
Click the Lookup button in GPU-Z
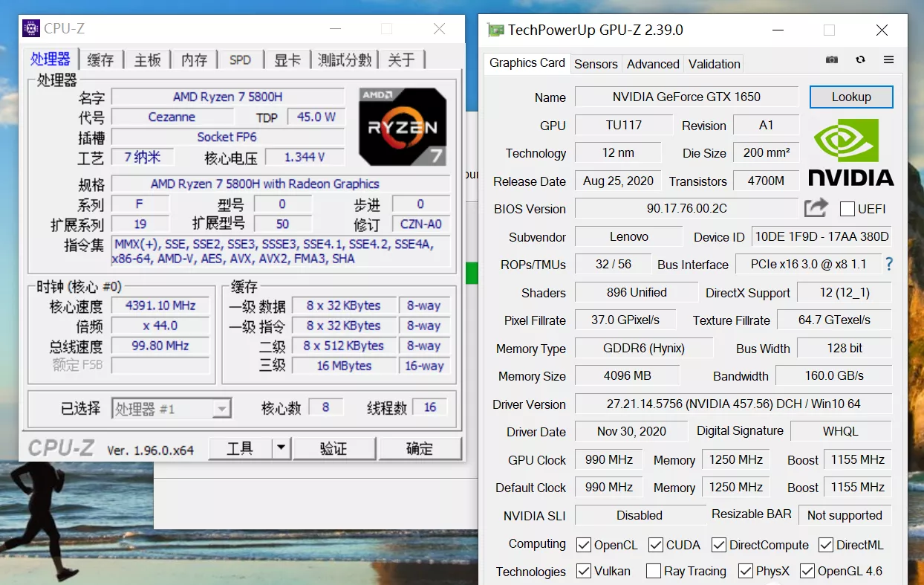851,97
